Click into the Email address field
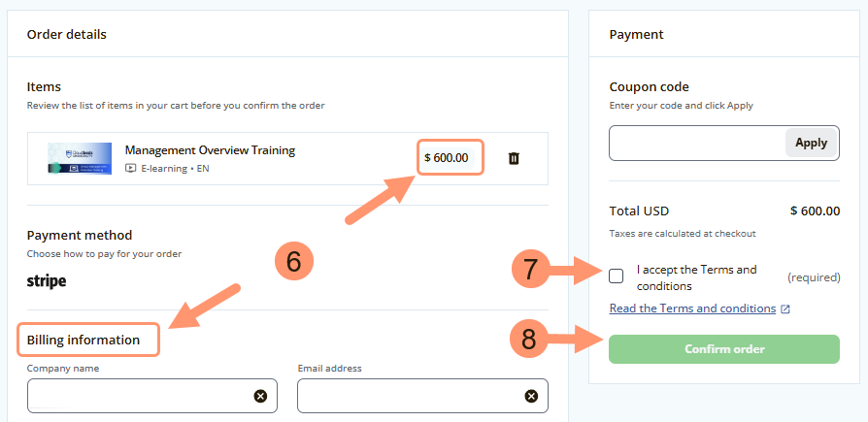This screenshot has height=422, width=868. [x=413, y=396]
